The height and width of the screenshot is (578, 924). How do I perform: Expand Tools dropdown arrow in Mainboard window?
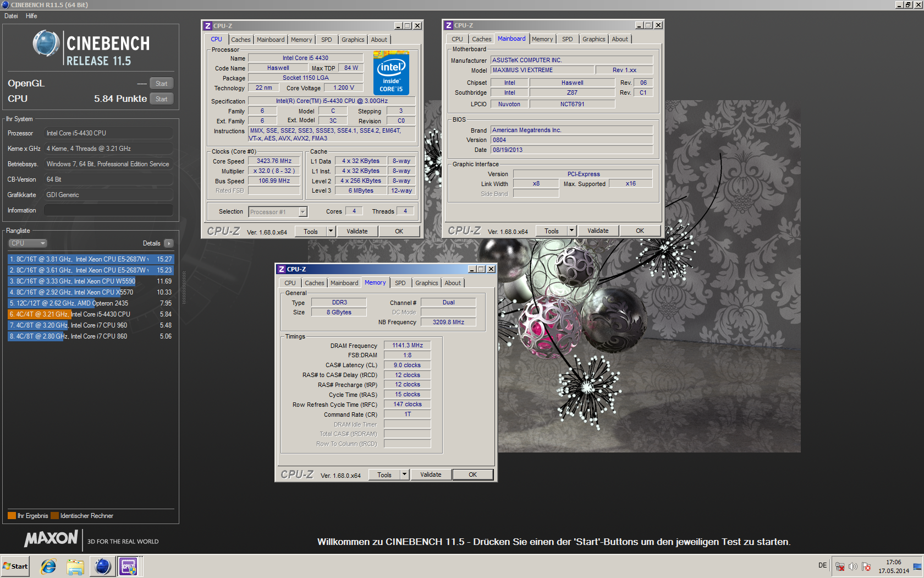572,231
